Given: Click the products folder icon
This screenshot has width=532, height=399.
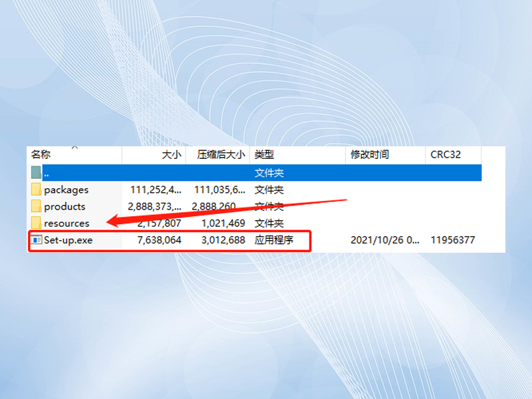Looking at the screenshot, I should click(x=36, y=206).
